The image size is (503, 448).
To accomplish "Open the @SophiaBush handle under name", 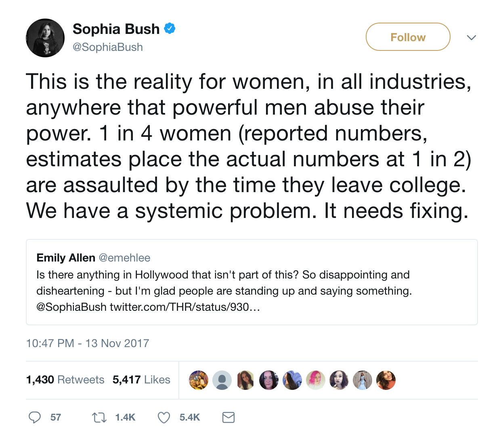I will pyautogui.click(x=108, y=47).
